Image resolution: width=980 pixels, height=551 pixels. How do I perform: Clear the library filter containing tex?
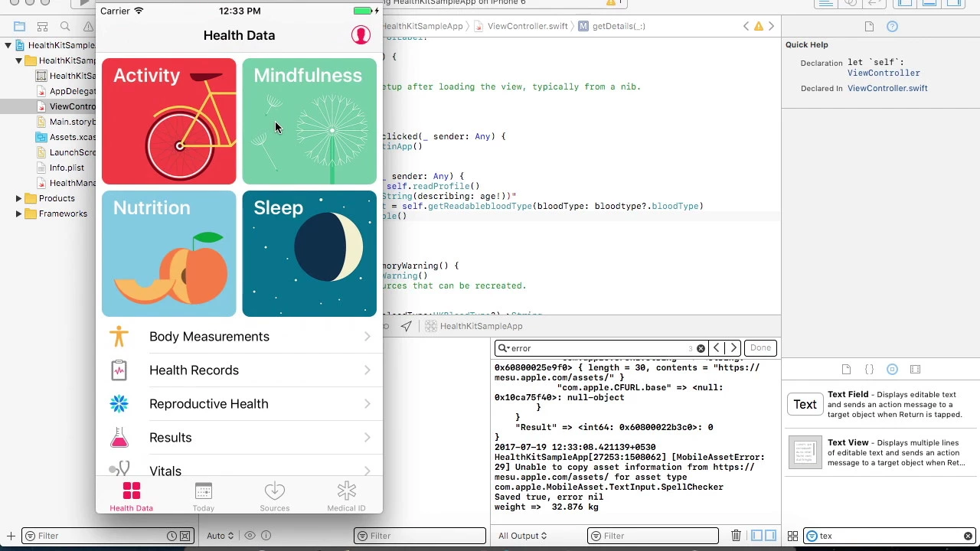(x=968, y=536)
